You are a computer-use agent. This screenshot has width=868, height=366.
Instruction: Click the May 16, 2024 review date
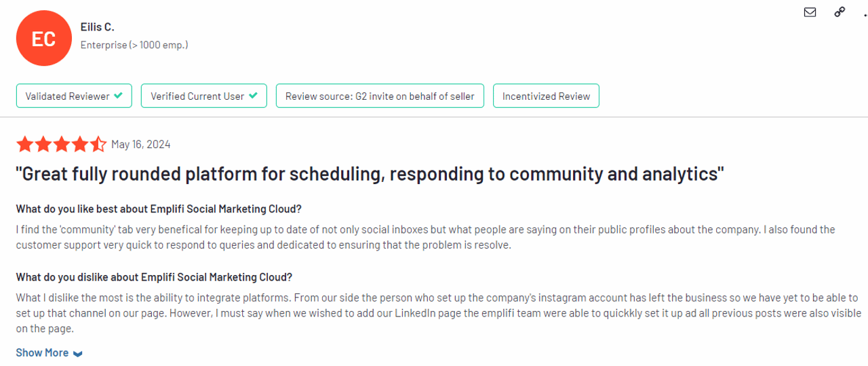click(x=141, y=144)
